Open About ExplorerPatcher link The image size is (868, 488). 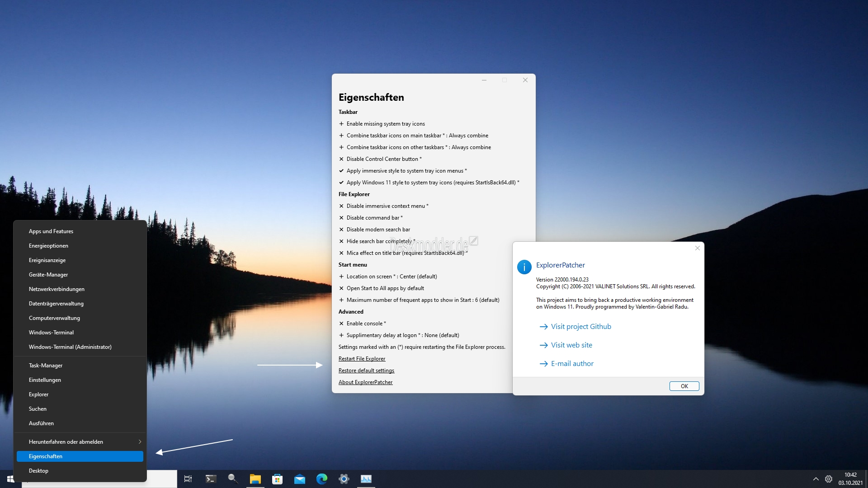point(366,382)
